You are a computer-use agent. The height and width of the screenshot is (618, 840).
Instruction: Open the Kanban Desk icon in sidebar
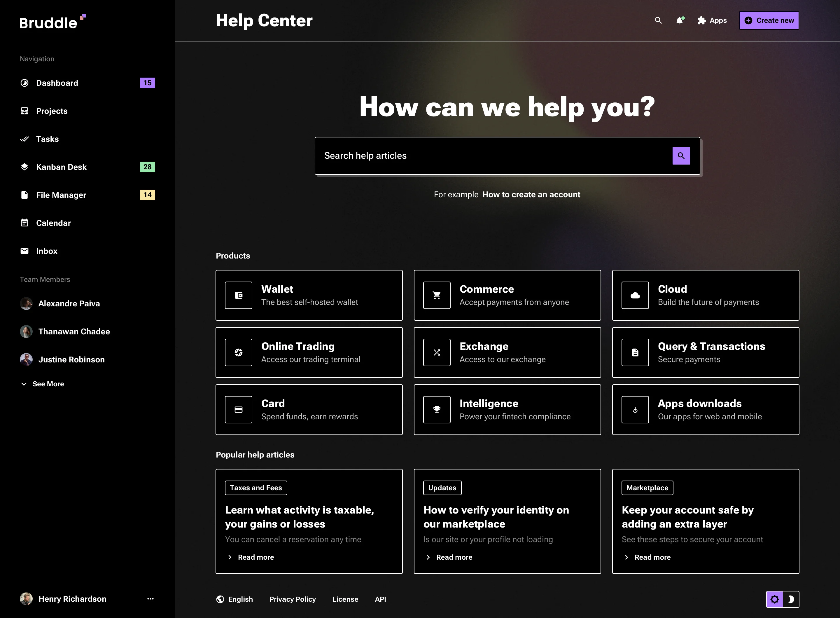click(x=24, y=167)
